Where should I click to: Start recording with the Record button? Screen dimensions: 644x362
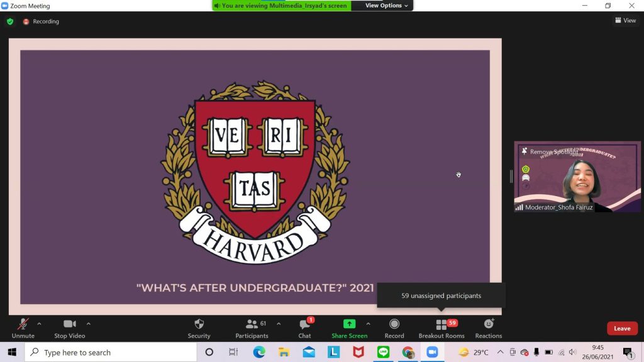(x=394, y=328)
